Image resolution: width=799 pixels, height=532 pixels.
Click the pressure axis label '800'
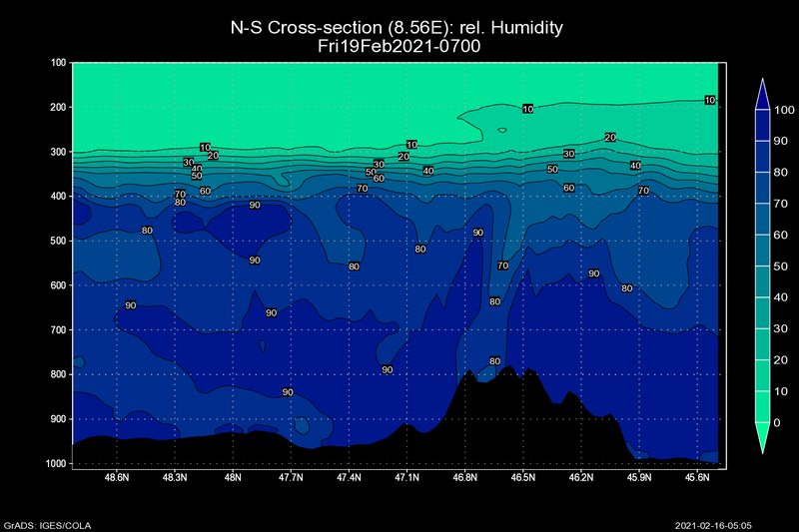tap(59, 374)
